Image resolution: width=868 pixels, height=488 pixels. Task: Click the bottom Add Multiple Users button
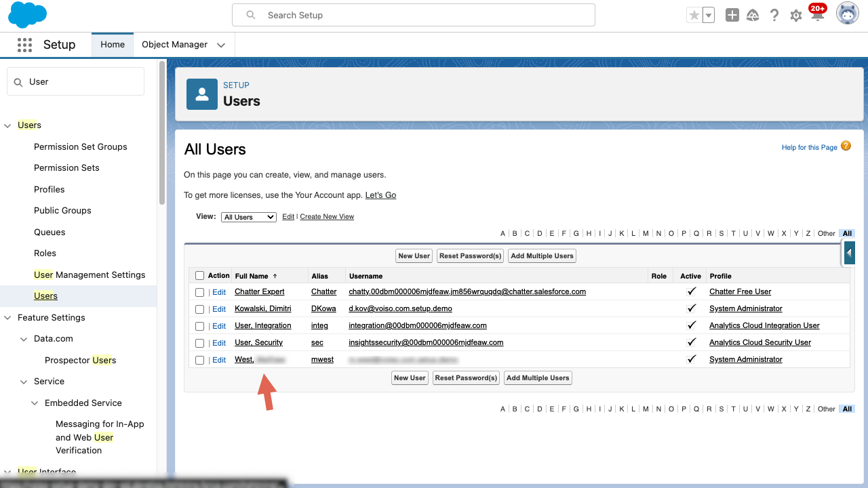538,378
